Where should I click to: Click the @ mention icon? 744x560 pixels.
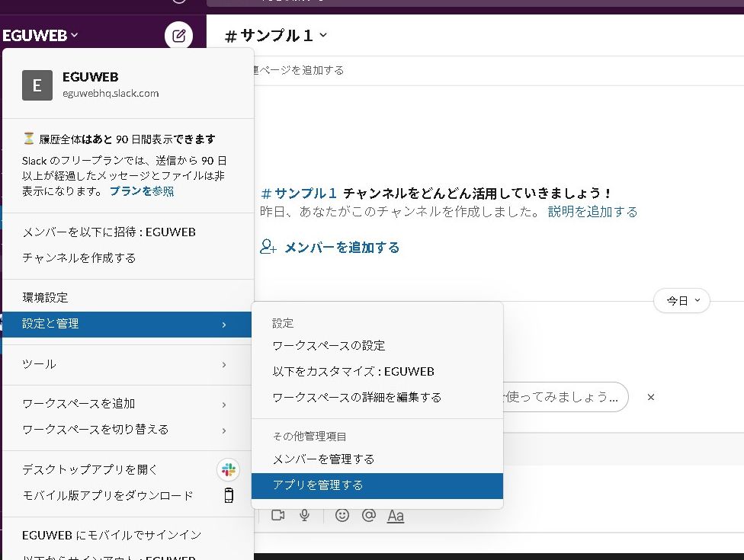point(369,515)
